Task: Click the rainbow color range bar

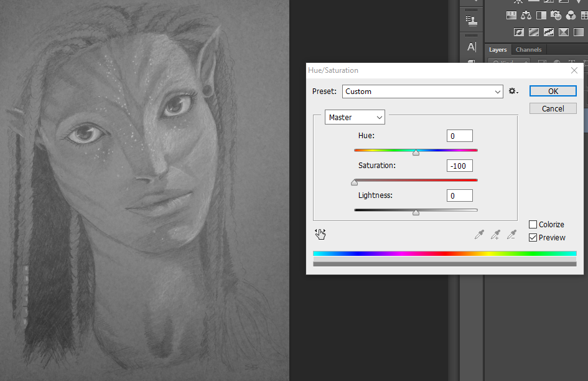Action: coord(445,253)
